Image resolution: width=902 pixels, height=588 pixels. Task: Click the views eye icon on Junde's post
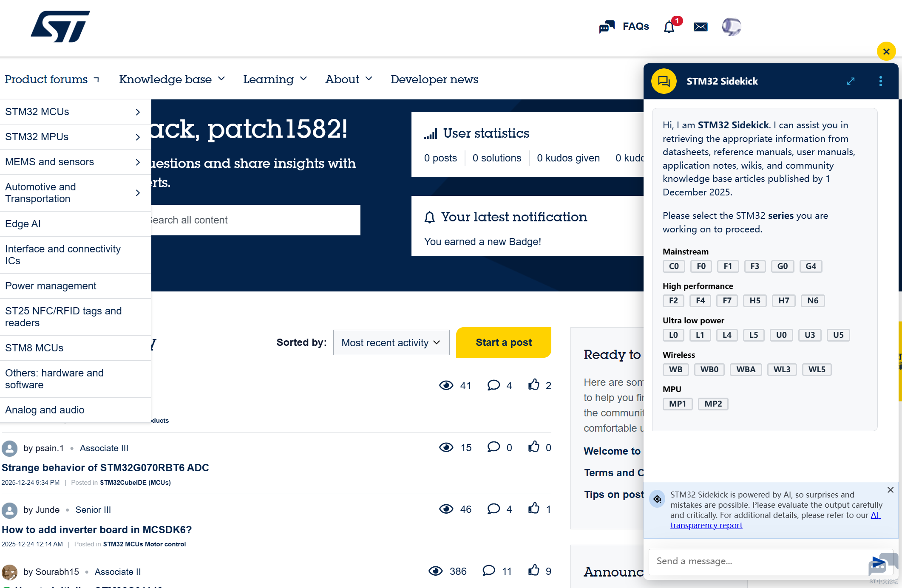[446, 509]
